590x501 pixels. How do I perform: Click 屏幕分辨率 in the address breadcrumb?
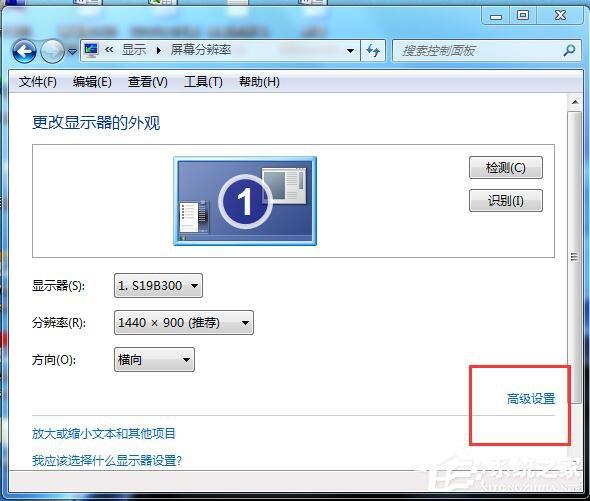[x=201, y=50]
